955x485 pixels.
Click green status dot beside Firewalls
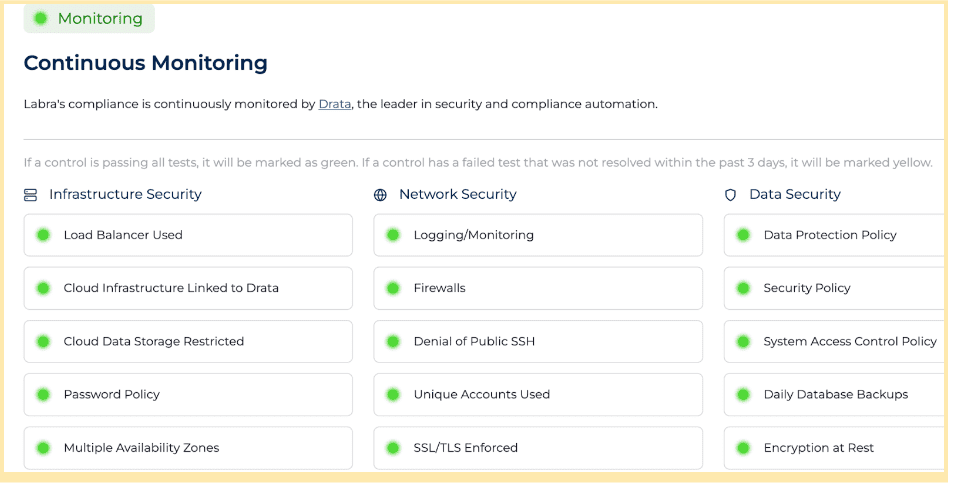(393, 288)
